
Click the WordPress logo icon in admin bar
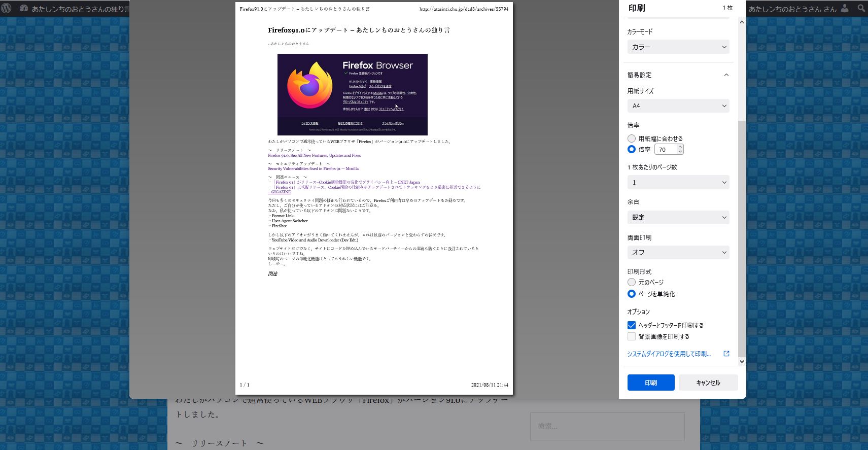pos(7,9)
